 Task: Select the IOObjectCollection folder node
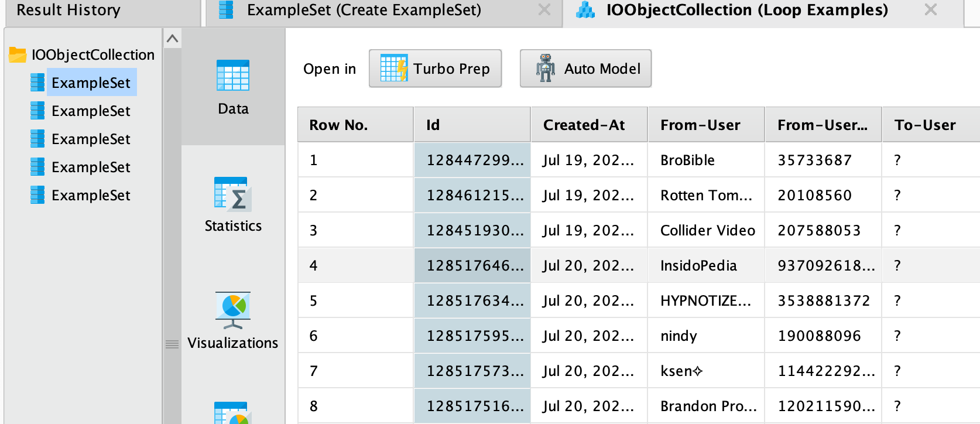point(82,54)
